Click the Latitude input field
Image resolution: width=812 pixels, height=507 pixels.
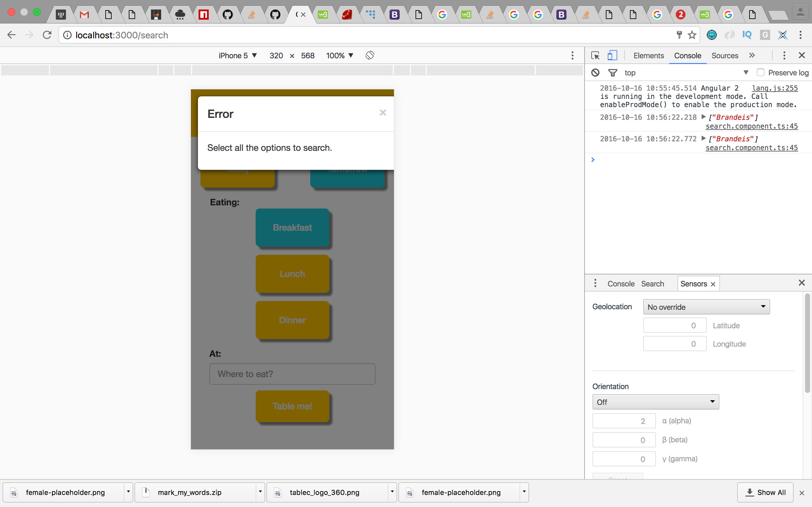point(674,325)
